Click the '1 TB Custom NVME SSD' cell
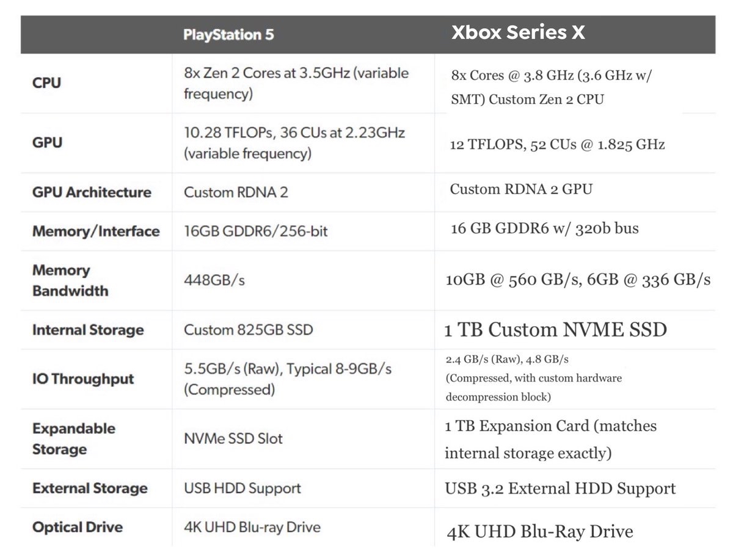 pyautogui.click(x=555, y=330)
